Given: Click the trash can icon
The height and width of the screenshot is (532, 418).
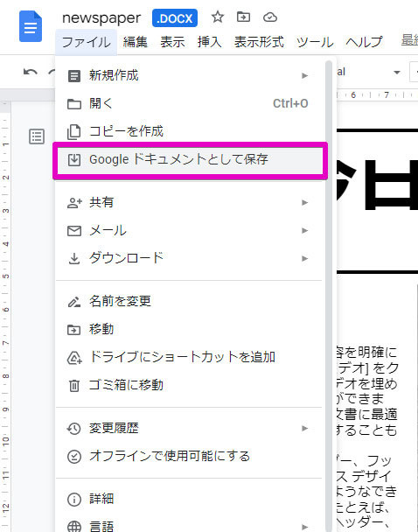Looking at the screenshot, I should (x=74, y=386).
